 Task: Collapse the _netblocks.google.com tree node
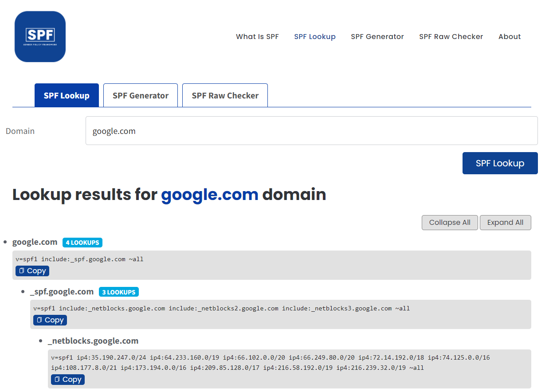(93, 341)
